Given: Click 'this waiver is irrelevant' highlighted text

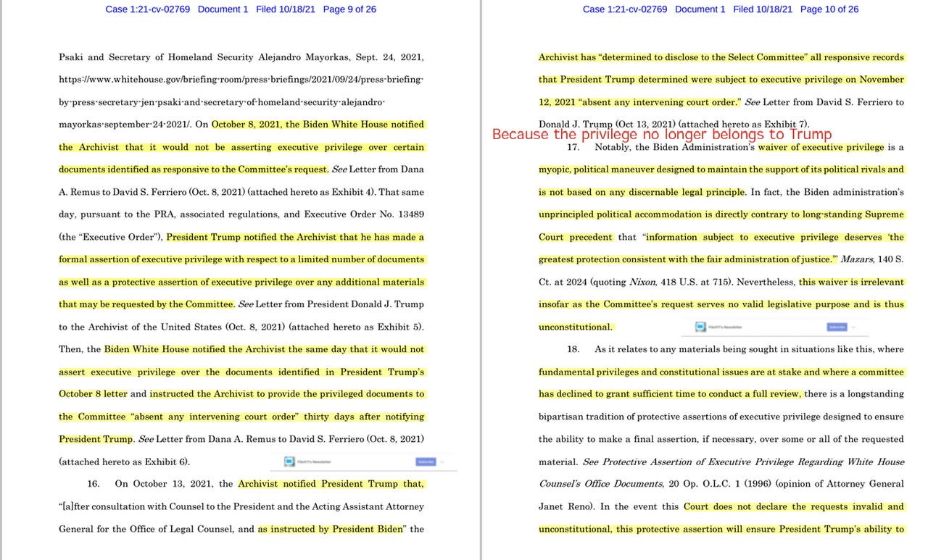Looking at the screenshot, I should [x=853, y=282].
